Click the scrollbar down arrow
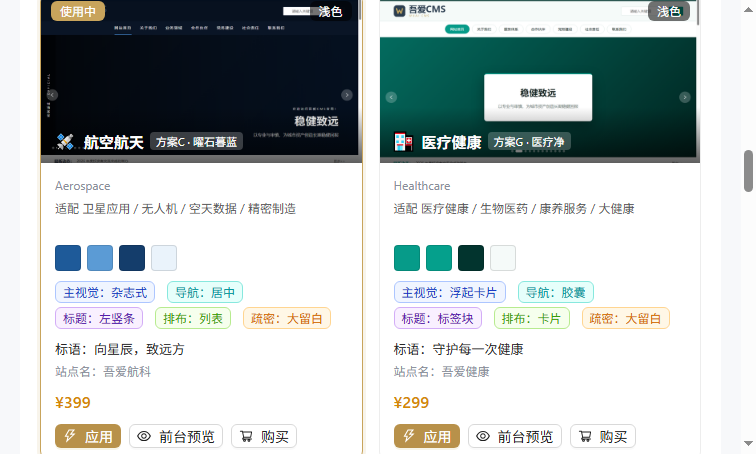This screenshot has height=454, width=756. [748, 443]
